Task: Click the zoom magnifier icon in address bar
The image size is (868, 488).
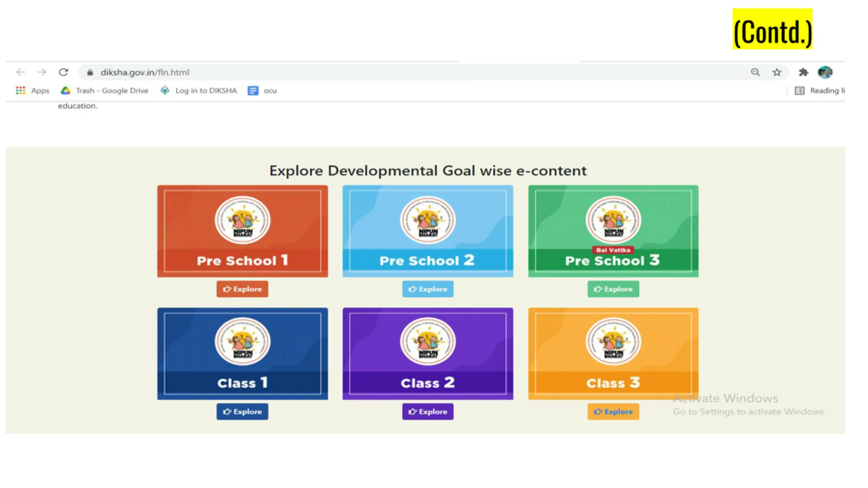Action: 755,72
